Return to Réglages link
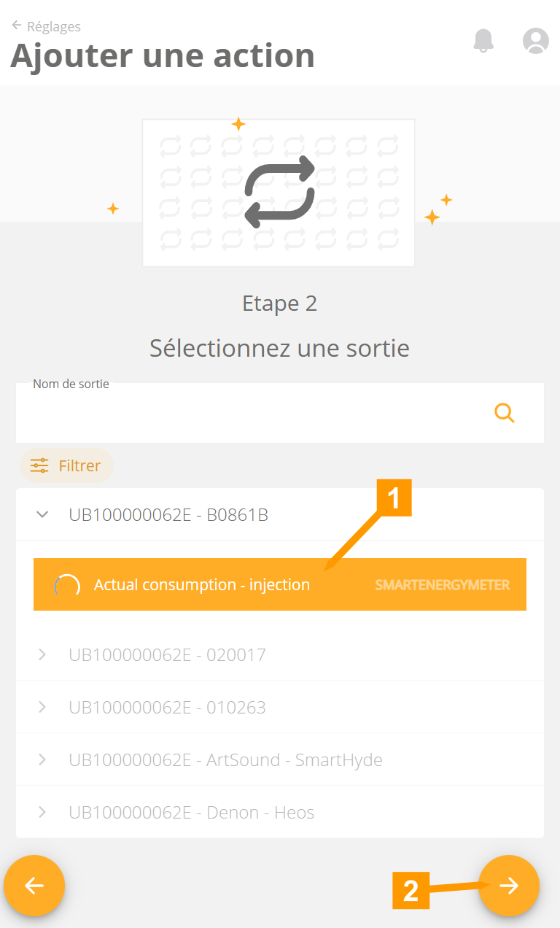This screenshot has width=560, height=928. (x=53, y=26)
